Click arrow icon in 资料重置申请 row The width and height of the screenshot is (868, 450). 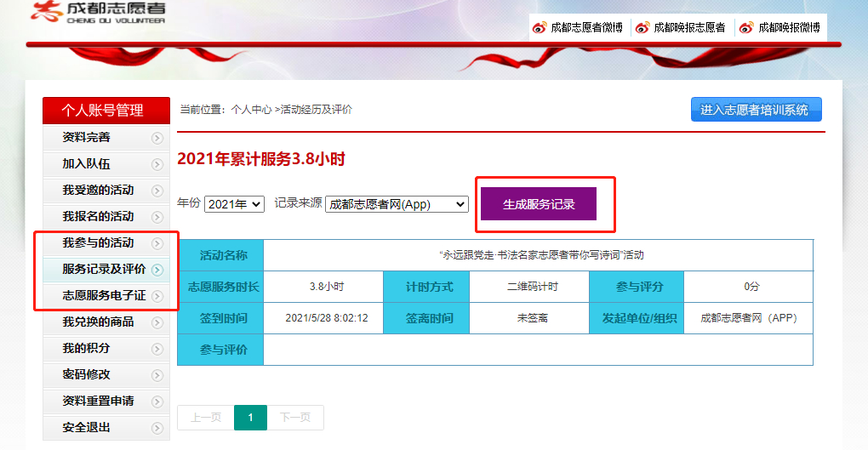coord(157,402)
